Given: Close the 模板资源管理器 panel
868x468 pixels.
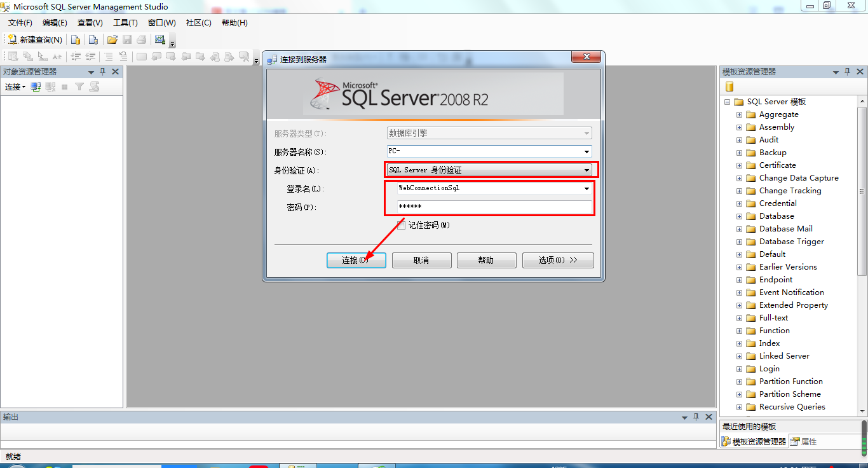Looking at the screenshot, I should pyautogui.click(x=860, y=72).
